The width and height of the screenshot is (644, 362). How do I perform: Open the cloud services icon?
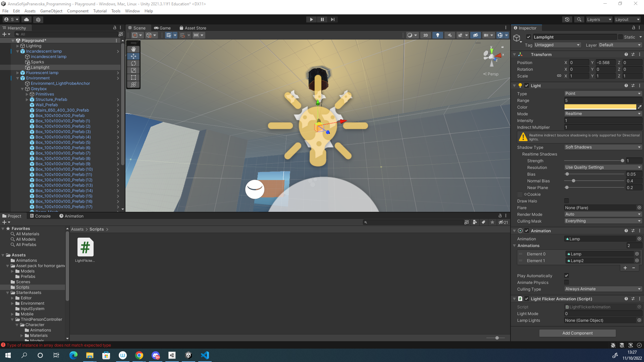coord(26,19)
